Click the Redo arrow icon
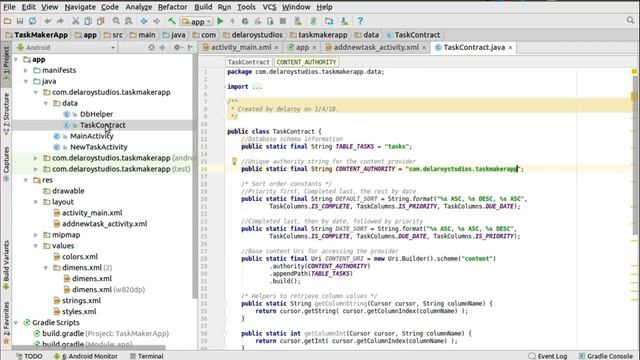The width and height of the screenshot is (640, 360). click(x=60, y=21)
